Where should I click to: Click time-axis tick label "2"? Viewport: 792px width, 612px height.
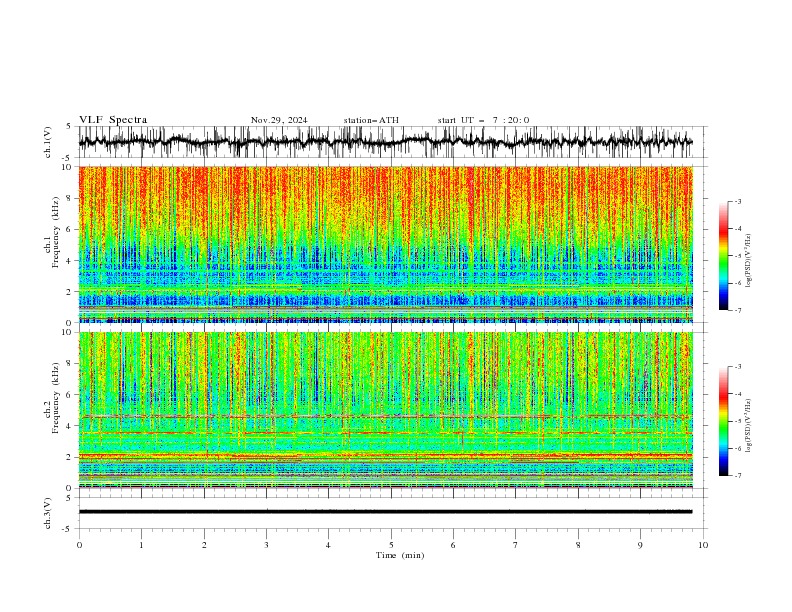204,545
